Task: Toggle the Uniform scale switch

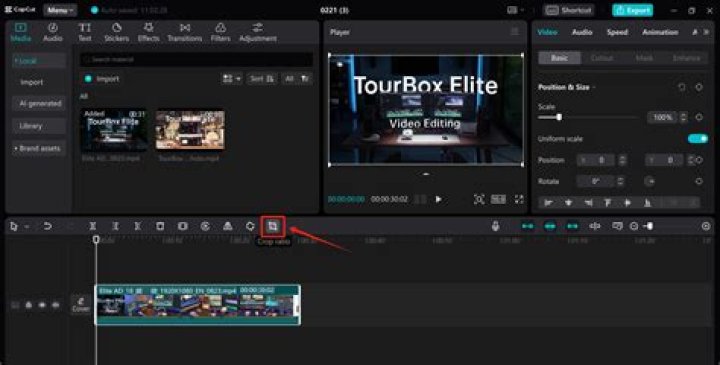Action: coord(698,139)
